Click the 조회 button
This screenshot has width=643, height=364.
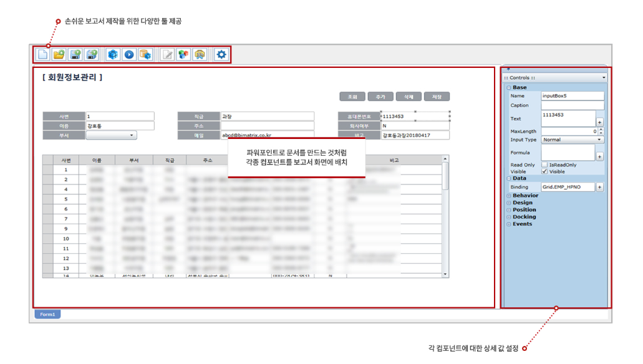352,97
